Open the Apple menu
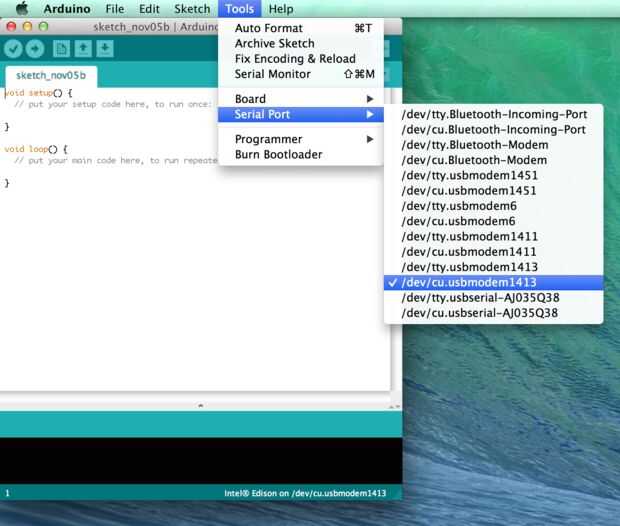Screen dimensions: 620x526 pyautogui.click(x=22, y=8)
